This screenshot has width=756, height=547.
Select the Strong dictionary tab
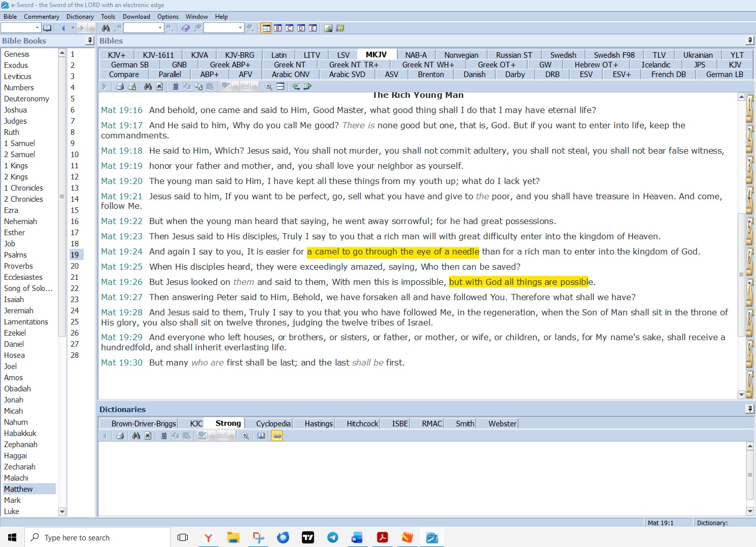pyautogui.click(x=228, y=423)
